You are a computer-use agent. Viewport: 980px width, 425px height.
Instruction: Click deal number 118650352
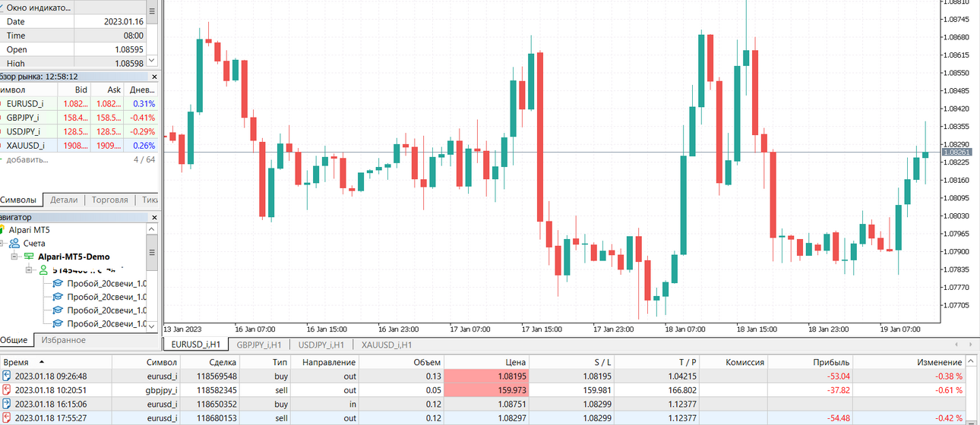tap(217, 404)
